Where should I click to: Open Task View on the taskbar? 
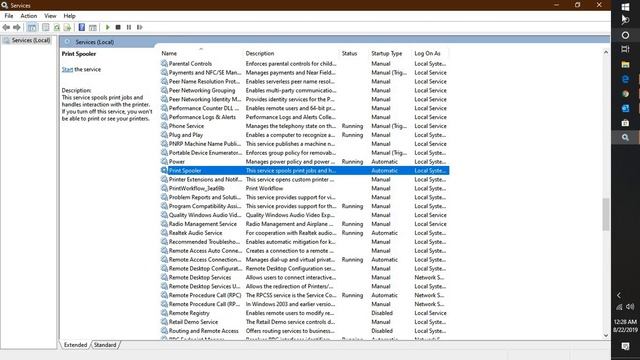tap(625, 49)
